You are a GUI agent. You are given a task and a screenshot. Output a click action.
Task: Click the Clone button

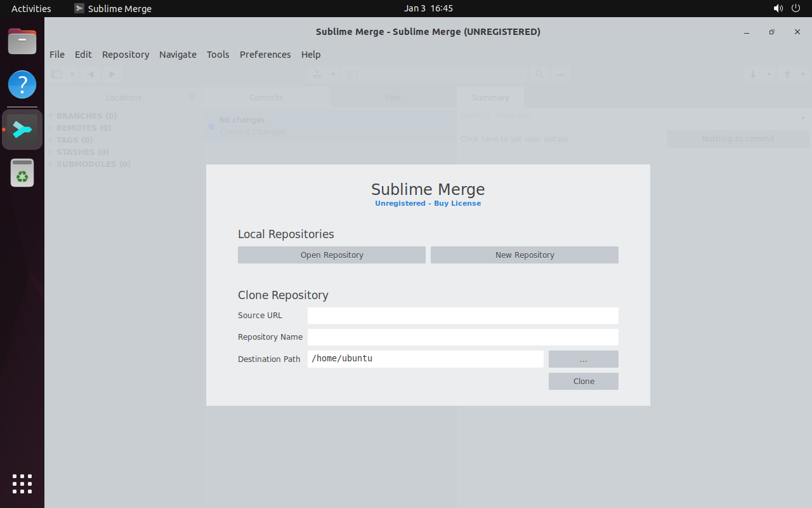coord(584,381)
